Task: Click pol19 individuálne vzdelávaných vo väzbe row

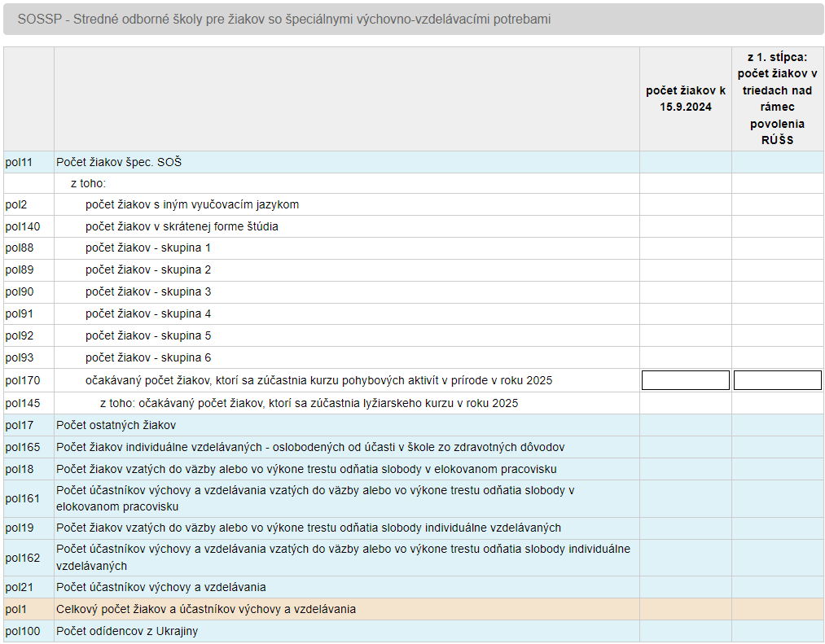Action: coord(414,528)
